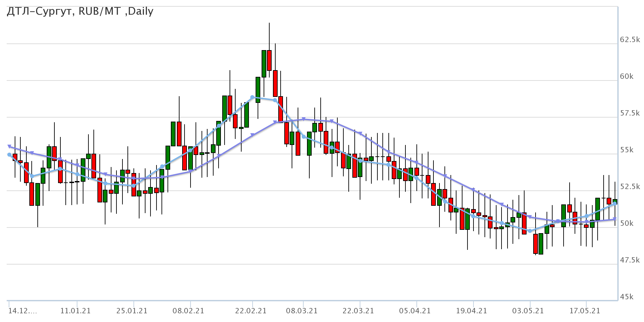Select the 25.01.21 date label
This screenshot has width=644, height=322.
132,311
